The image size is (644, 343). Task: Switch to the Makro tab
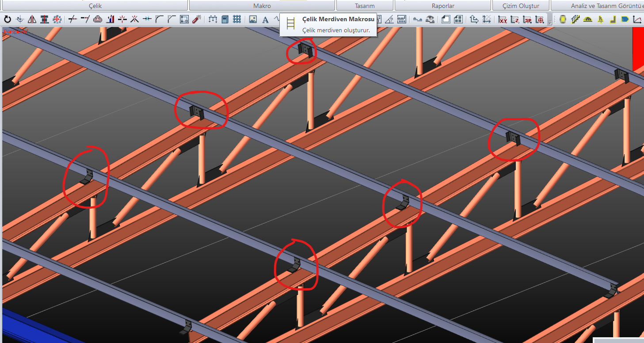(x=262, y=6)
